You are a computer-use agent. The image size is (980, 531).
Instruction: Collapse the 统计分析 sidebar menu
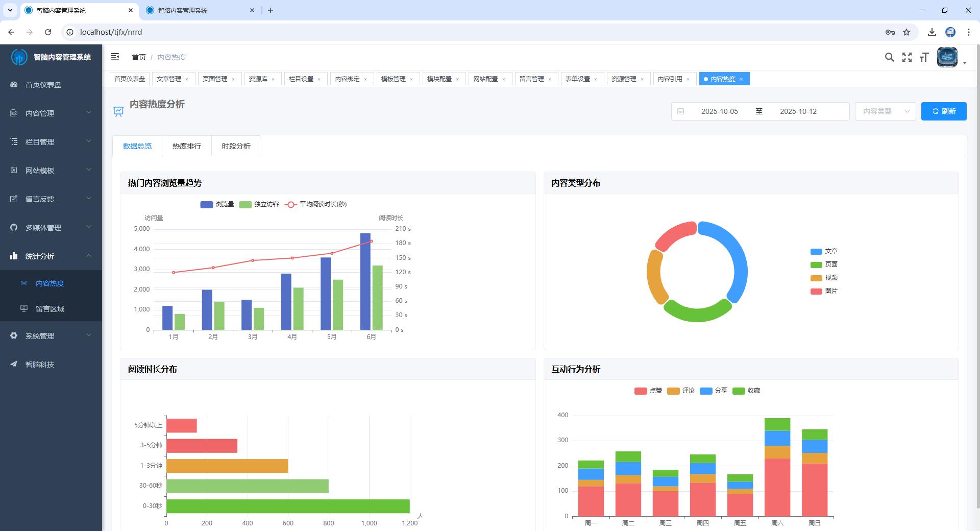(51, 256)
